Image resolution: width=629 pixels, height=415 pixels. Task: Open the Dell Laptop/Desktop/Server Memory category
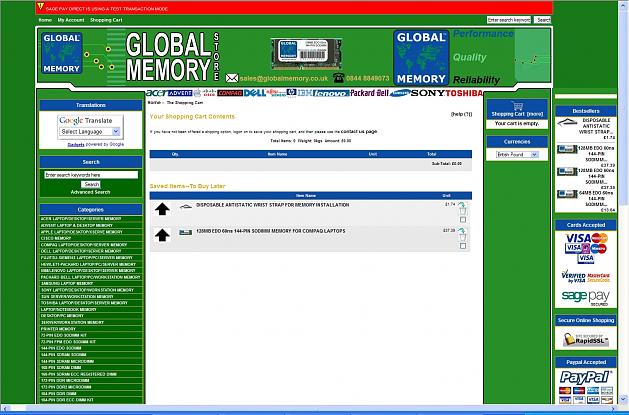pyautogui.click(x=81, y=251)
